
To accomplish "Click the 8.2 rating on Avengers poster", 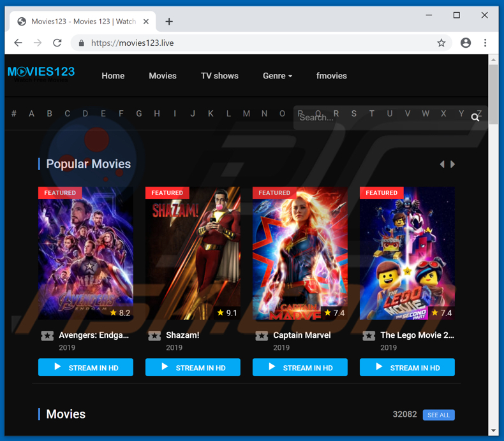I will click(x=120, y=313).
